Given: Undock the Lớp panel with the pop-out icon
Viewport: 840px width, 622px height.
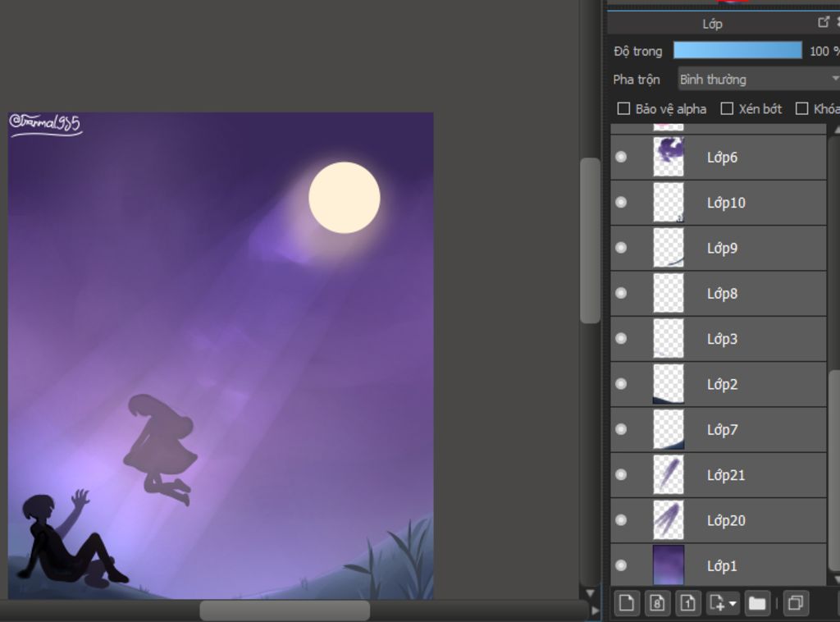Looking at the screenshot, I should (824, 23).
